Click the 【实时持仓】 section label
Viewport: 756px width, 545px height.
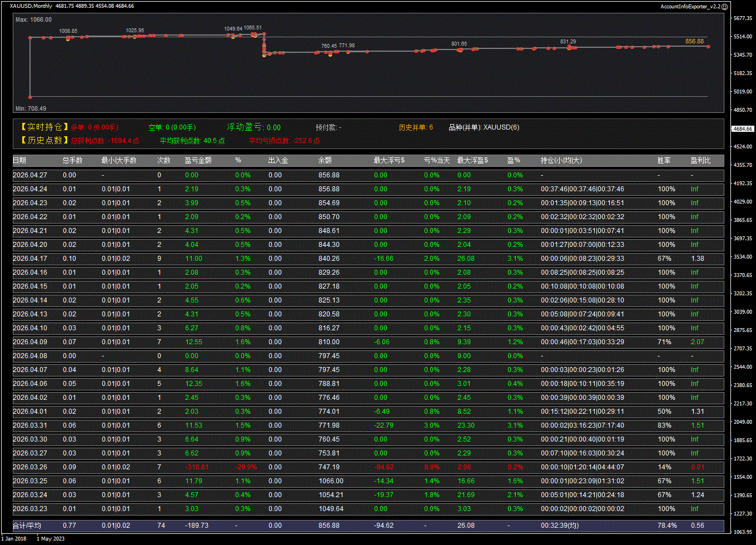pyautogui.click(x=44, y=127)
